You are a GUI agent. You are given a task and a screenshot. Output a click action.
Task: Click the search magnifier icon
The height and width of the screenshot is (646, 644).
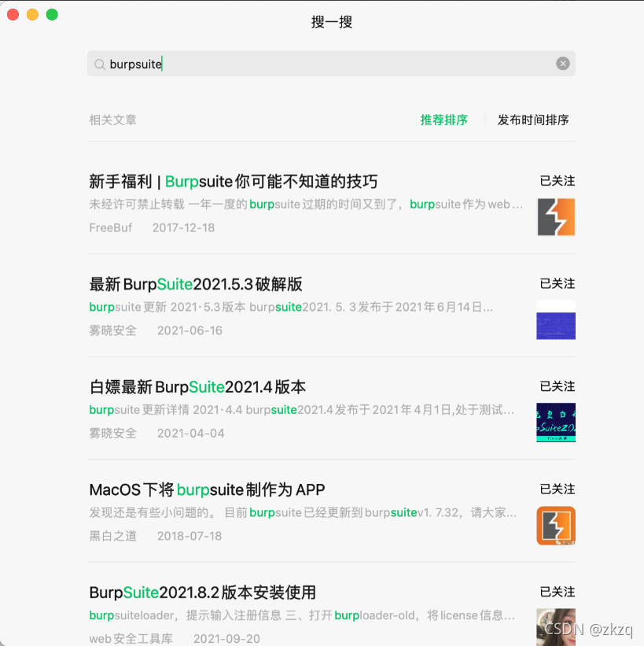(x=99, y=65)
